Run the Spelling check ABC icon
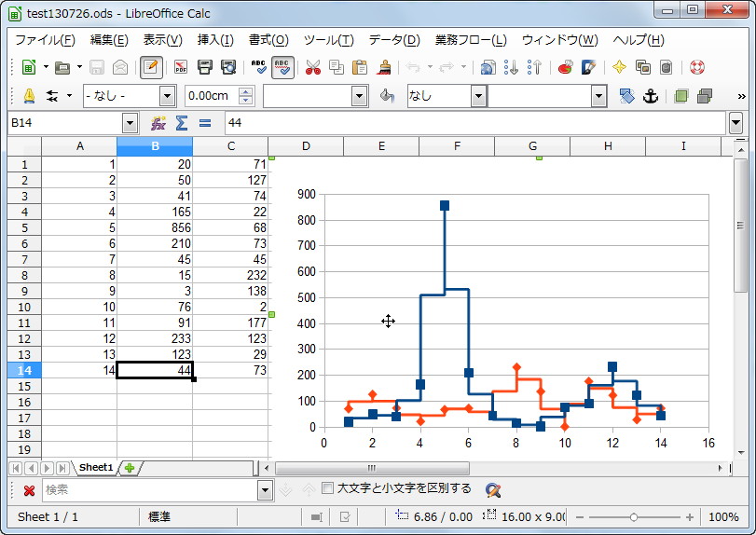This screenshot has height=535, width=756. [259, 67]
